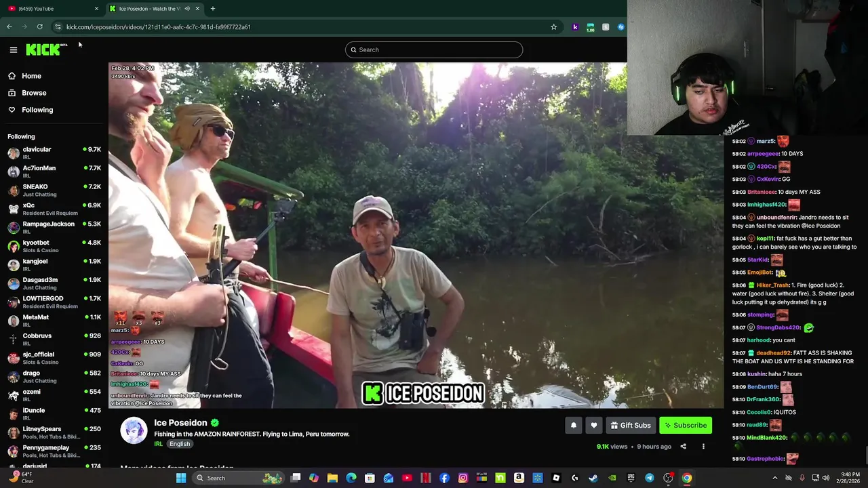
Task: Select kangjoel in the Following list
Action: tap(54, 264)
